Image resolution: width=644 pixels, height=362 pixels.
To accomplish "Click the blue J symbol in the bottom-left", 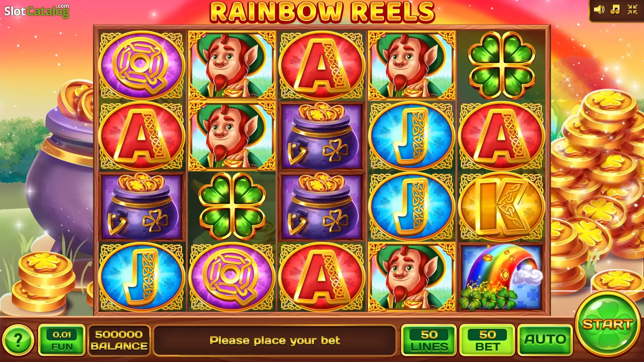I will click(142, 277).
